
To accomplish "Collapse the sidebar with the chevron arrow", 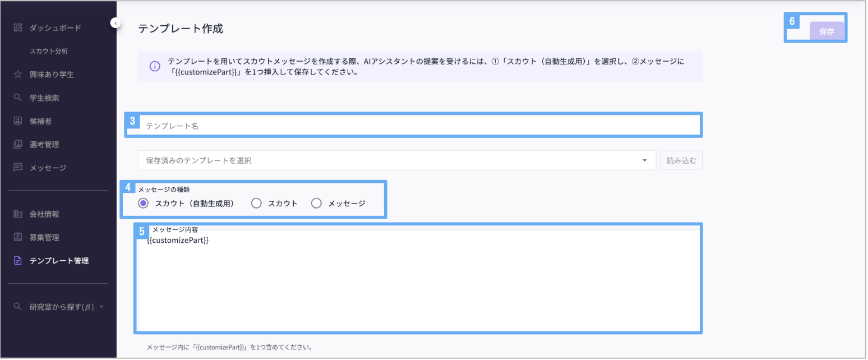I will [x=115, y=22].
